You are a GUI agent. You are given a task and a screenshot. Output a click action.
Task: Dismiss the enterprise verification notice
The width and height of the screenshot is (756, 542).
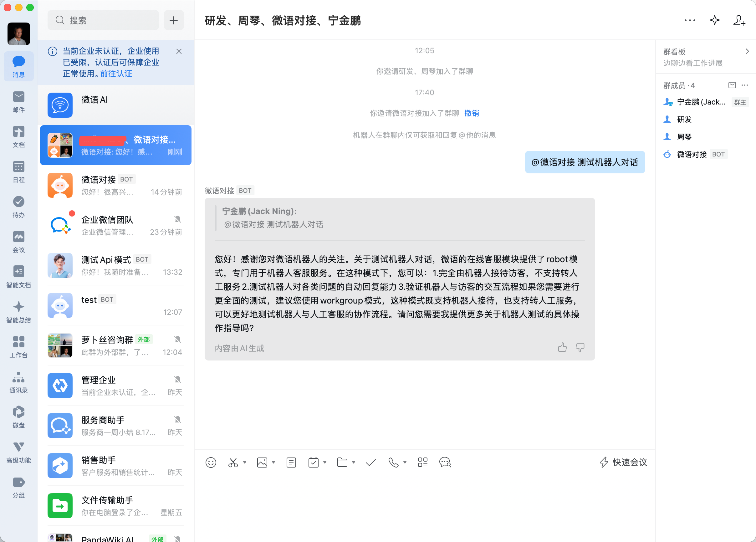pos(179,51)
